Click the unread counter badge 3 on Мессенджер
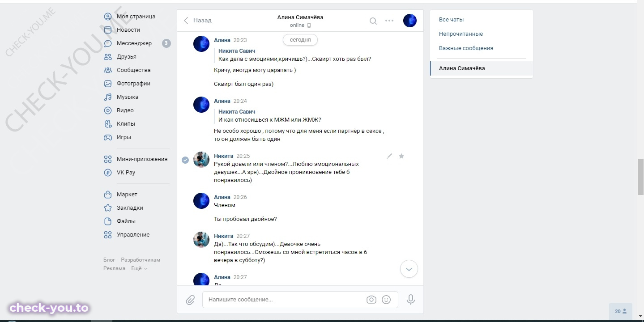Image resolution: width=644 pixels, height=322 pixels. (166, 43)
